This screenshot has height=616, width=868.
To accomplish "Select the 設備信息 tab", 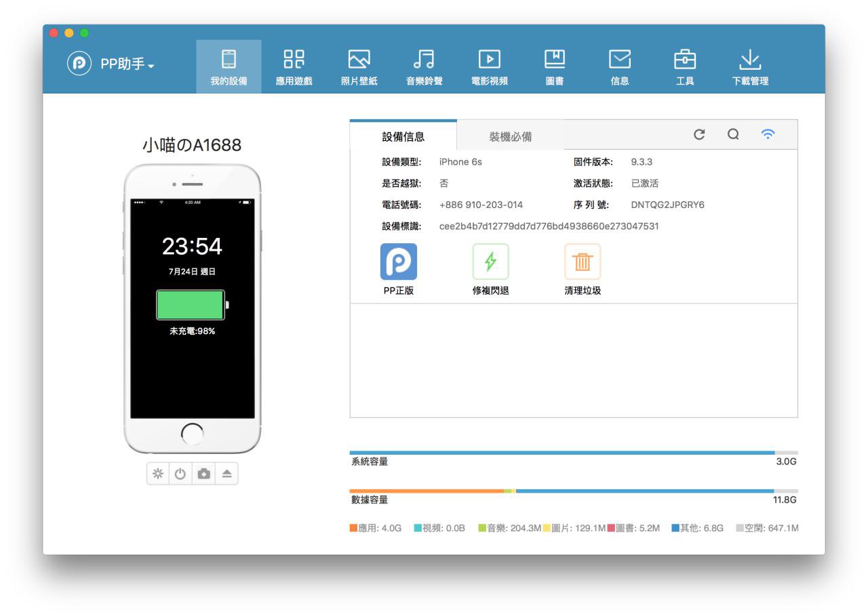I will (x=403, y=136).
